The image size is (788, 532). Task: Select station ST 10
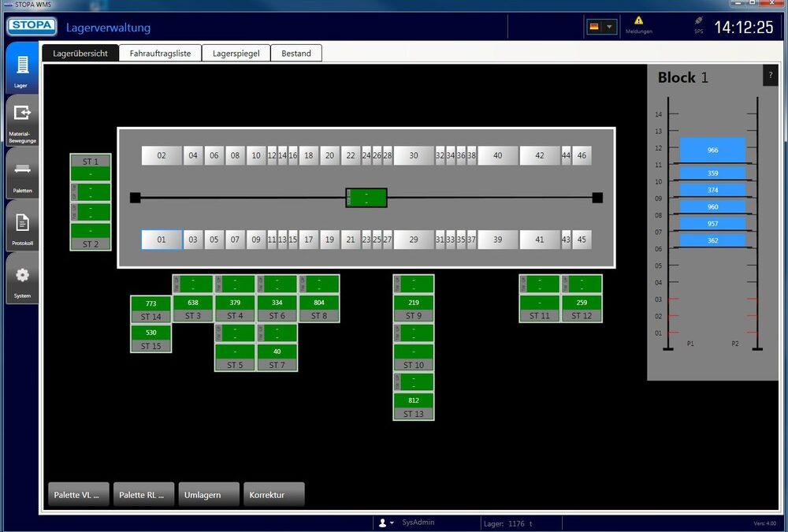tap(414, 358)
